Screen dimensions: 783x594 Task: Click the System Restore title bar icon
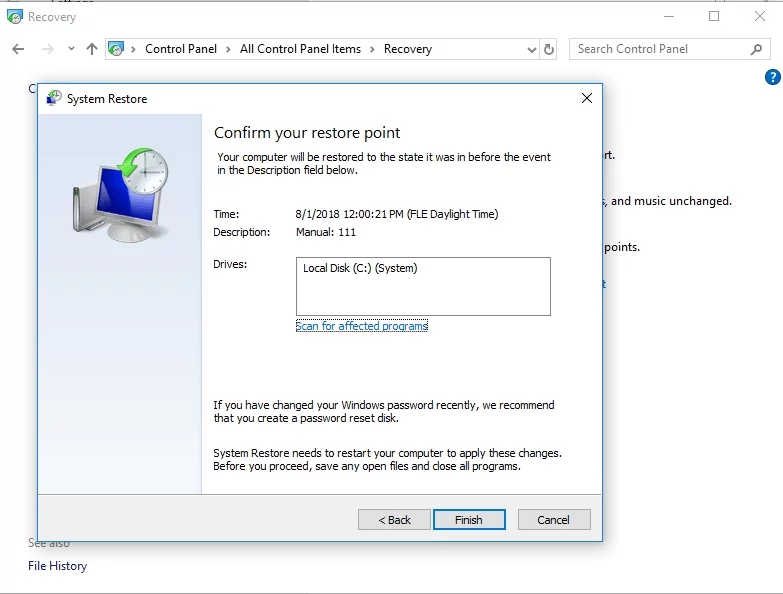tap(54, 99)
